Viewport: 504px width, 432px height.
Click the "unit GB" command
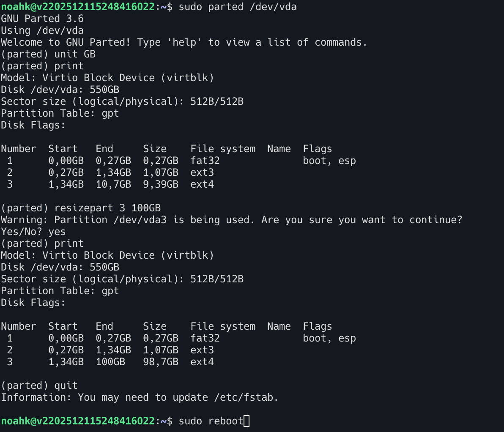tap(75, 54)
